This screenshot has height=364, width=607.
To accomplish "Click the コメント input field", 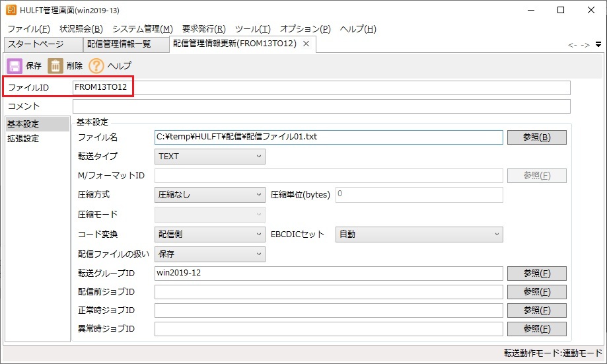I will (x=321, y=106).
